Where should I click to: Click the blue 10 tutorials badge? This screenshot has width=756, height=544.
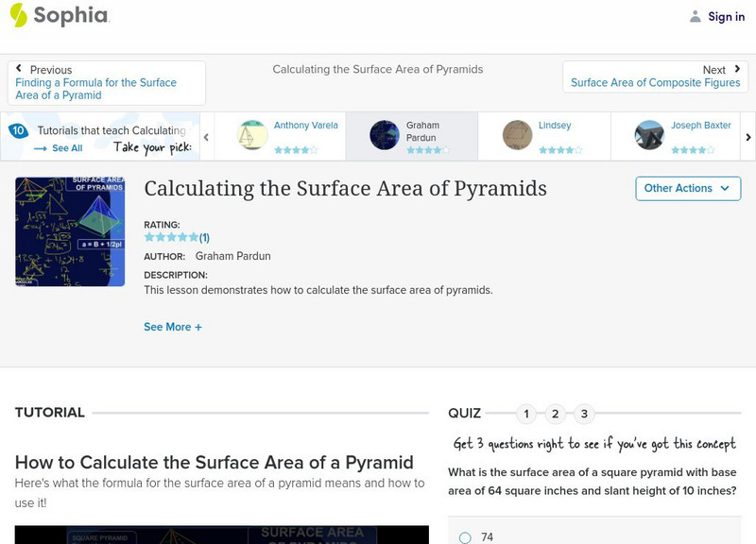(x=18, y=130)
